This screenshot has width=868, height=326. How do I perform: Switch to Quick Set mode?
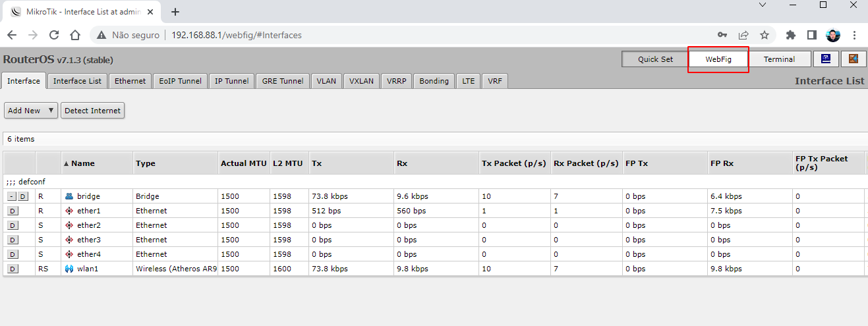pos(655,59)
